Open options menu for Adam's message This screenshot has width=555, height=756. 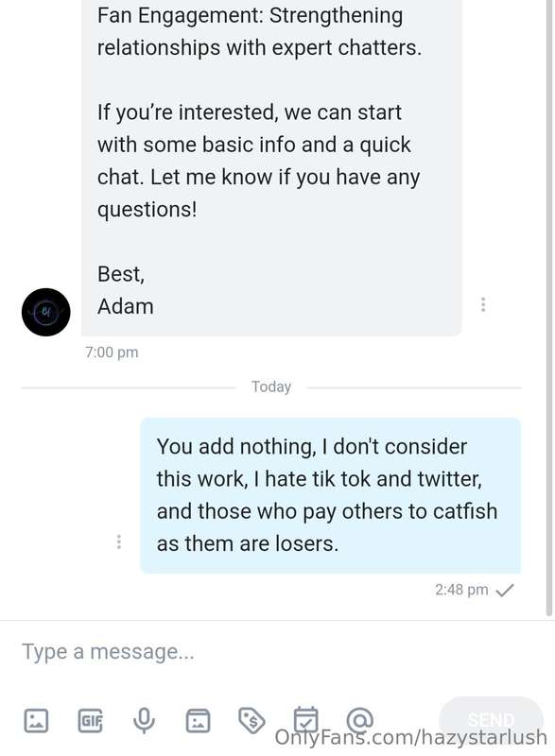click(483, 304)
